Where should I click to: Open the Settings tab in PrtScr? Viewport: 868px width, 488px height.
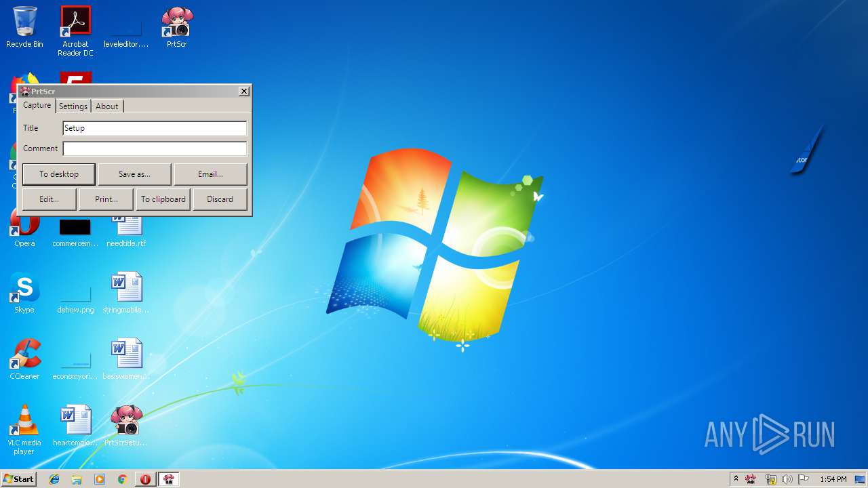(x=73, y=106)
